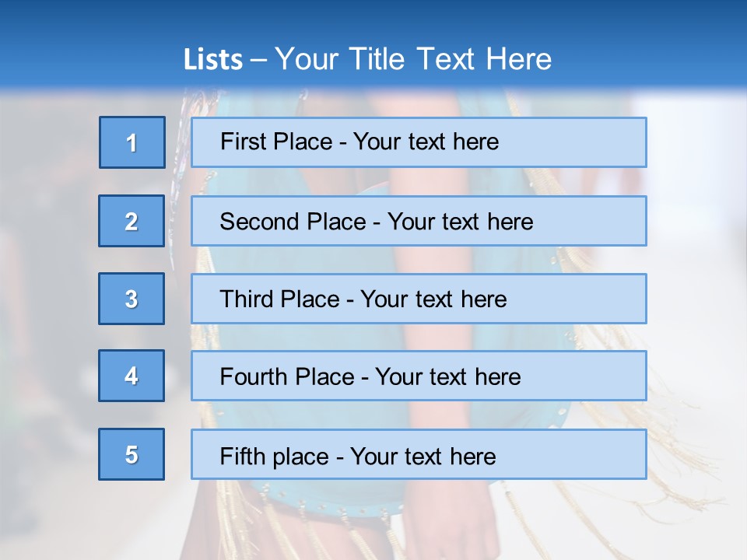Viewport: 747px width, 560px height.
Task: Click the words 'Fifth place'
Action: tap(275, 457)
